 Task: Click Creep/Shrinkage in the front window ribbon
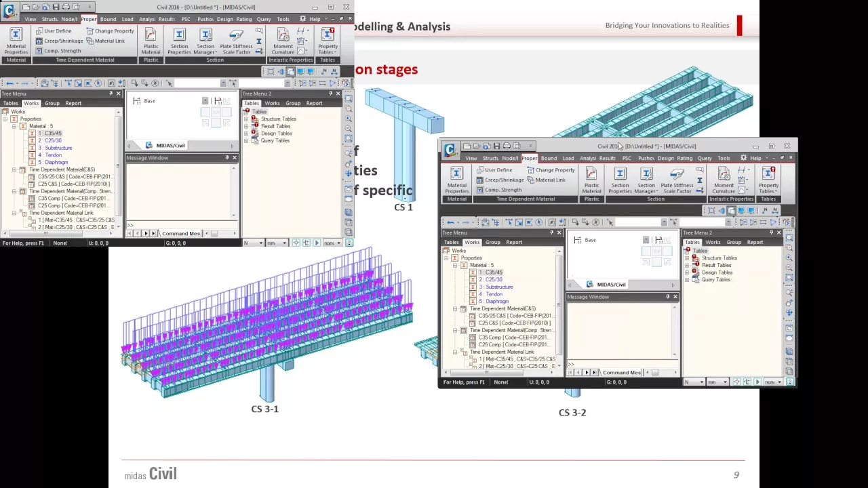click(x=500, y=180)
